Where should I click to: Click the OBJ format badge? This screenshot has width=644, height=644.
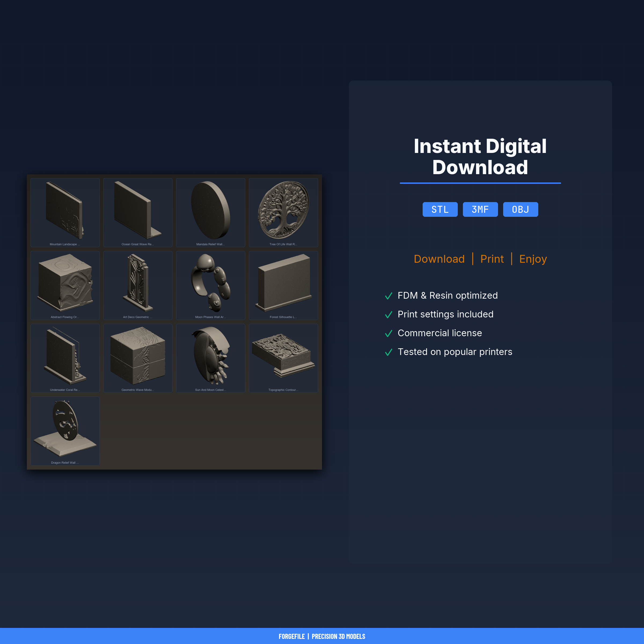pyautogui.click(x=520, y=209)
